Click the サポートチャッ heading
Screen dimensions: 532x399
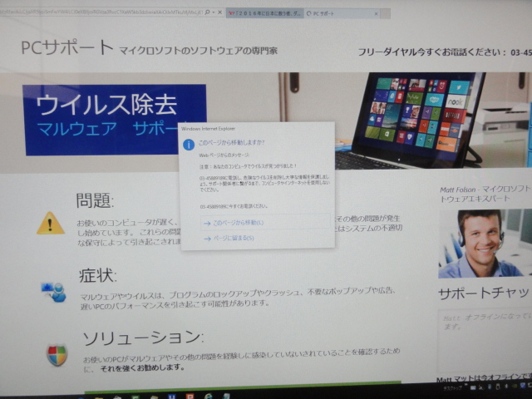pyautogui.click(x=485, y=293)
